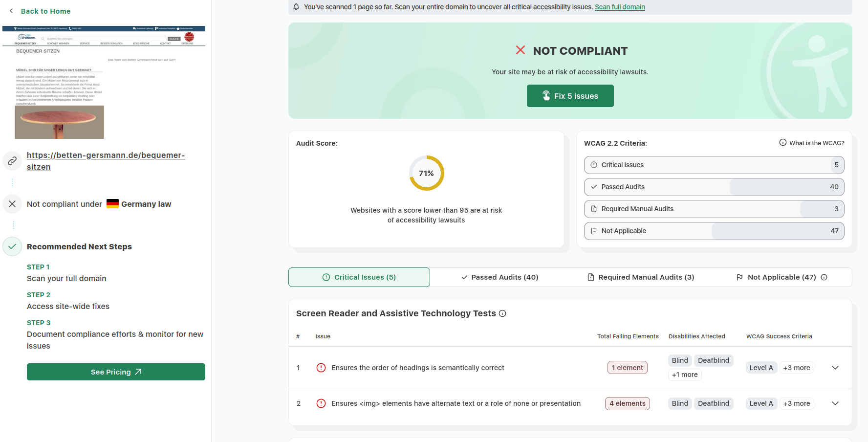Click the red alert icon on the img alt issue
Viewport: 868px width, 442px height.
[x=321, y=403]
